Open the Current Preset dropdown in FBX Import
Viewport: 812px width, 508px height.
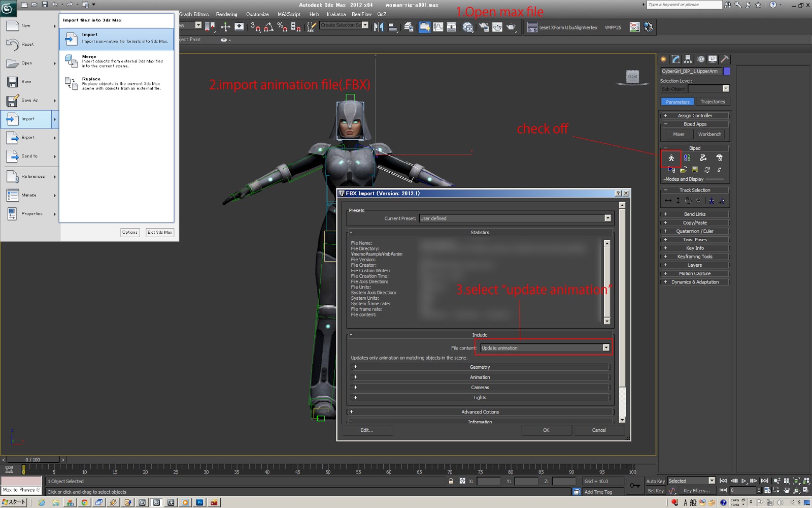coord(607,218)
